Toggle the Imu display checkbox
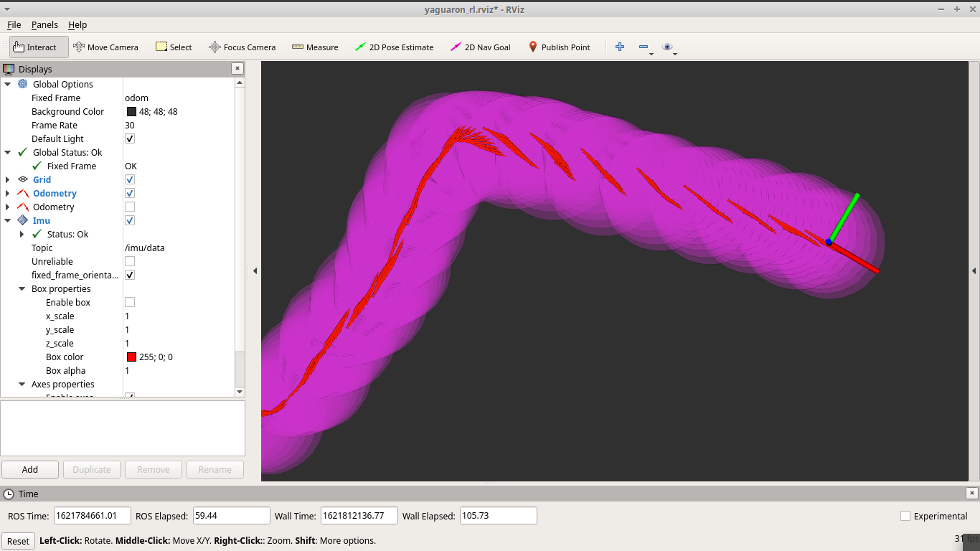Viewport: 980px width, 551px height. click(x=130, y=220)
